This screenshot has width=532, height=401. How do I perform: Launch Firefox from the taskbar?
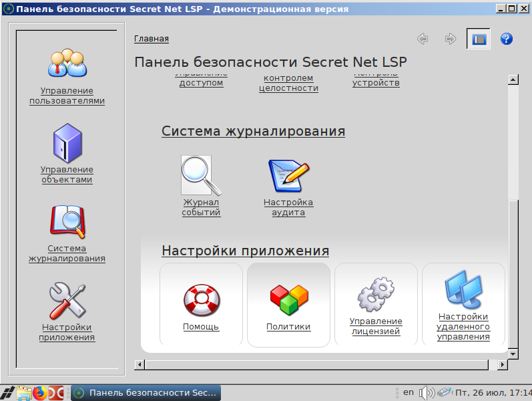coord(39,393)
